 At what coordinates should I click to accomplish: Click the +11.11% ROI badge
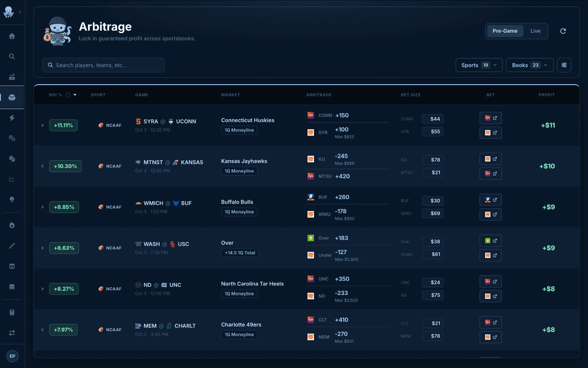point(63,125)
